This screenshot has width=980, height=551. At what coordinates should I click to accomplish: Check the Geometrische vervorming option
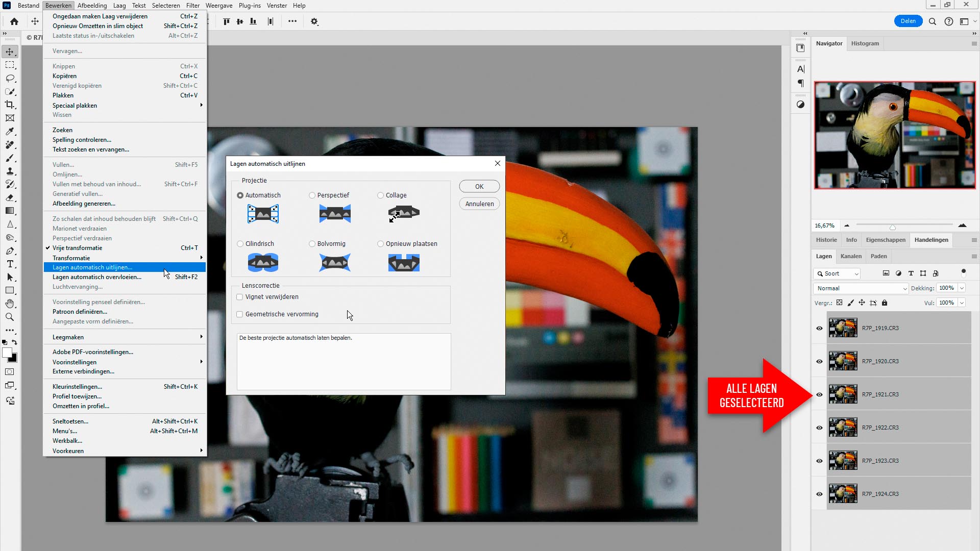pos(240,314)
